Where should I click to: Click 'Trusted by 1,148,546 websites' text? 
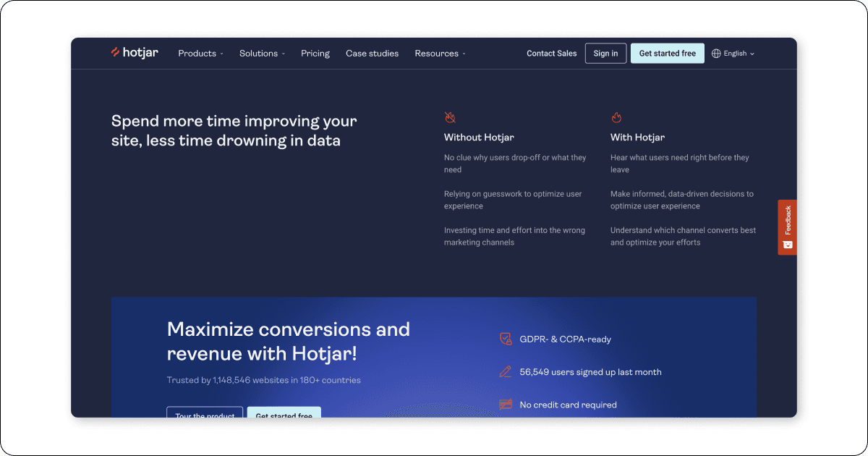[263, 380]
